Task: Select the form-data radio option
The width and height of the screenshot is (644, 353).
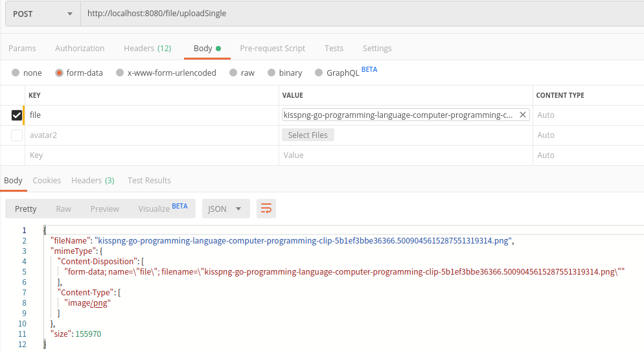Action: click(x=59, y=73)
